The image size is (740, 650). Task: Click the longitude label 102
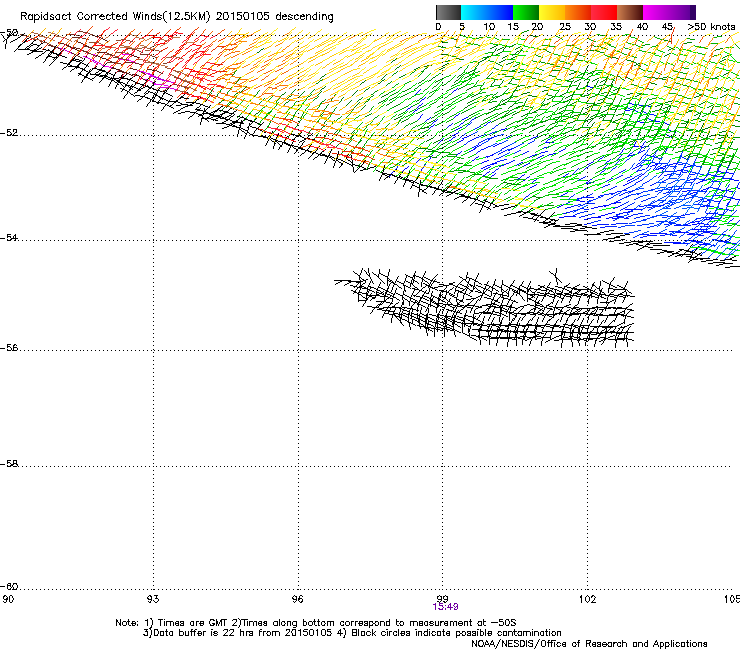click(587, 599)
